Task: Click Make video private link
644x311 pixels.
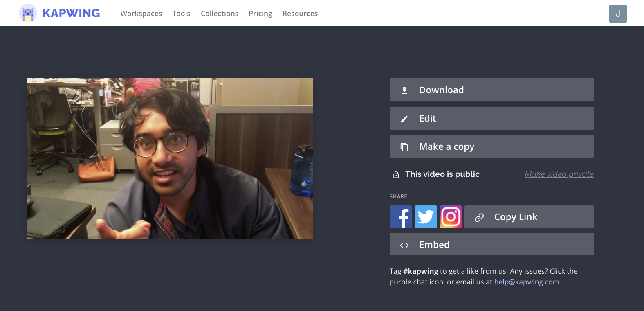Action: 559,174
